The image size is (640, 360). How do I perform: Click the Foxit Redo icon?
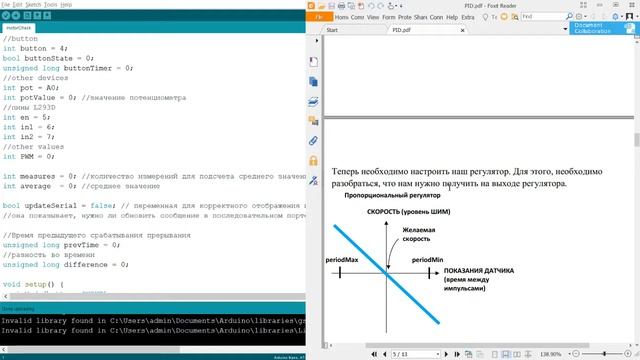coord(380,6)
